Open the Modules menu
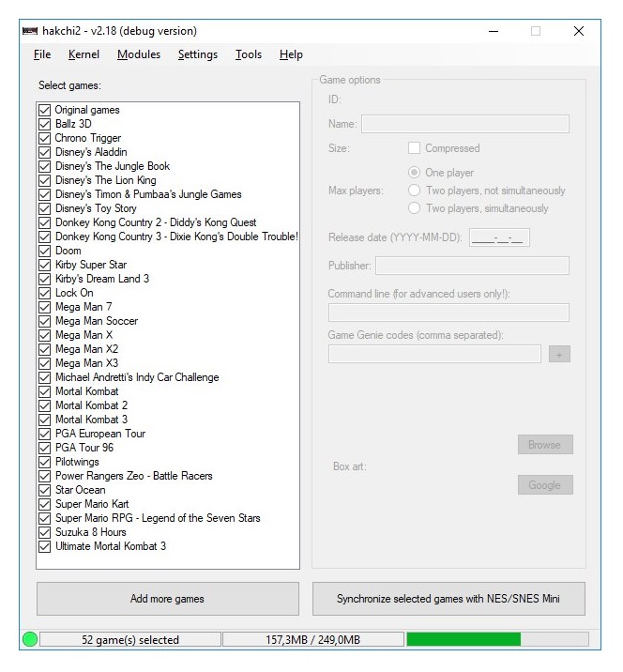Image resolution: width=623 pixels, height=672 pixels. [139, 54]
